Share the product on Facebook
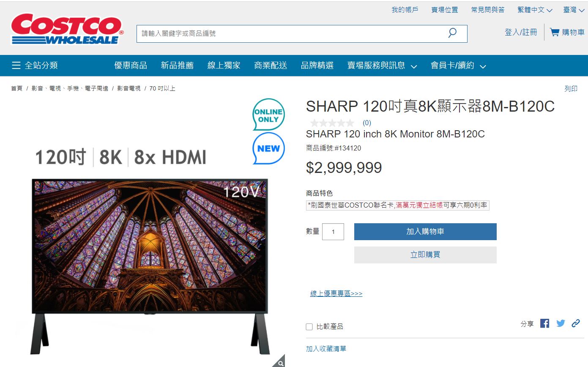Viewport: 588px width, 367px height. (544, 323)
